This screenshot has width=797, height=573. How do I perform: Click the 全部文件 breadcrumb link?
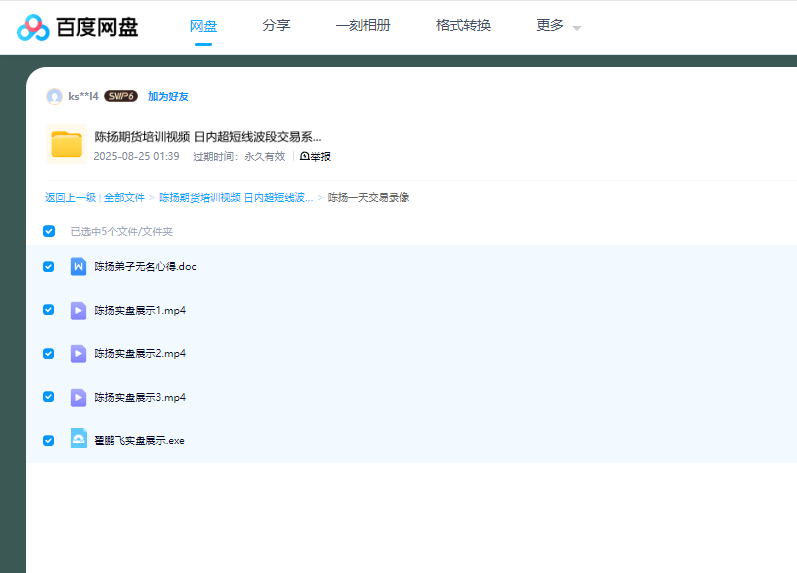125,197
